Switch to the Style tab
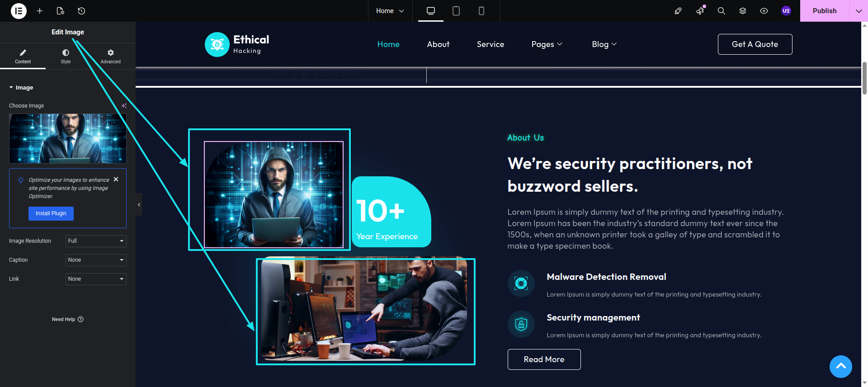The height and width of the screenshot is (387, 868). pyautogui.click(x=66, y=56)
